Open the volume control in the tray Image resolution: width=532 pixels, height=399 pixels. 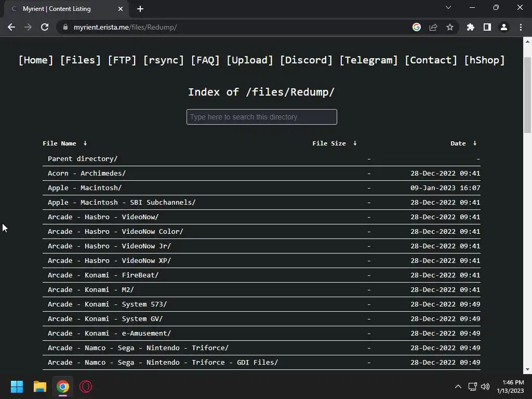[485, 387]
